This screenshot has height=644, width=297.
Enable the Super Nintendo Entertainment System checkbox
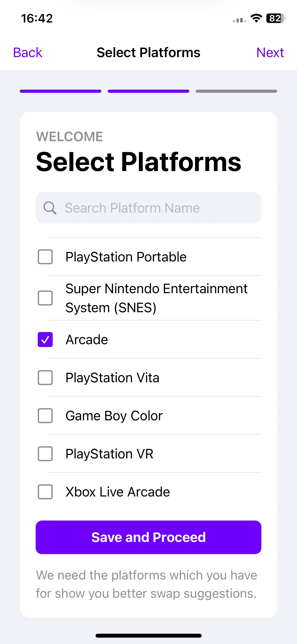point(45,298)
